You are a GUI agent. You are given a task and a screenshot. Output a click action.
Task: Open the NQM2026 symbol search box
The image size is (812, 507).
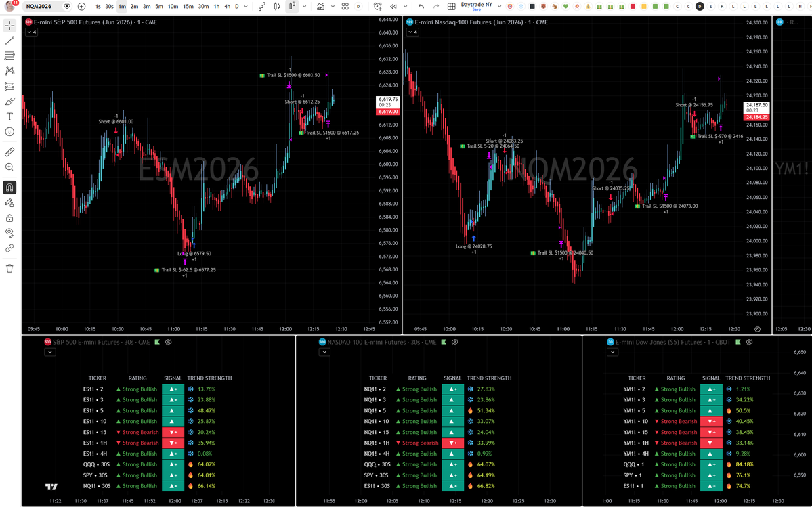tap(47, 6)
